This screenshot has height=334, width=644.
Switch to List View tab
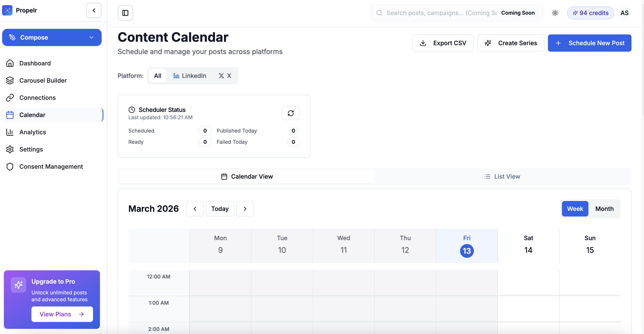tap(502, 176)
